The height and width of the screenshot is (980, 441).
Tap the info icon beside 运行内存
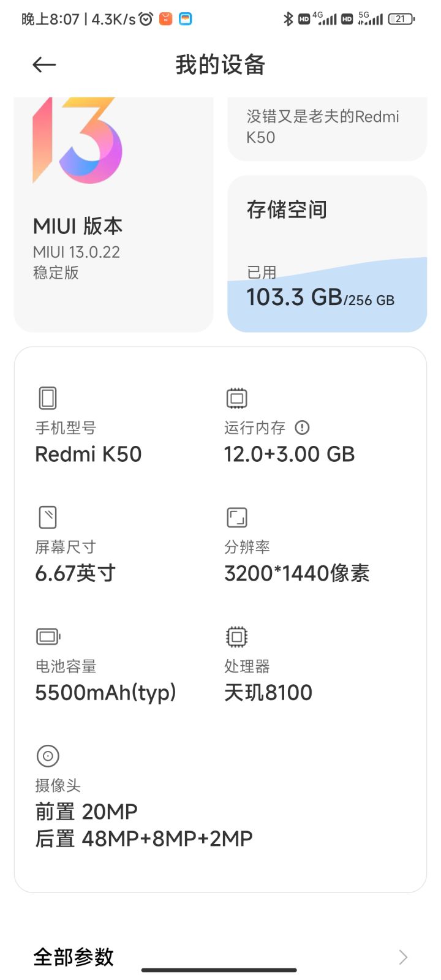tap(302, 428)
